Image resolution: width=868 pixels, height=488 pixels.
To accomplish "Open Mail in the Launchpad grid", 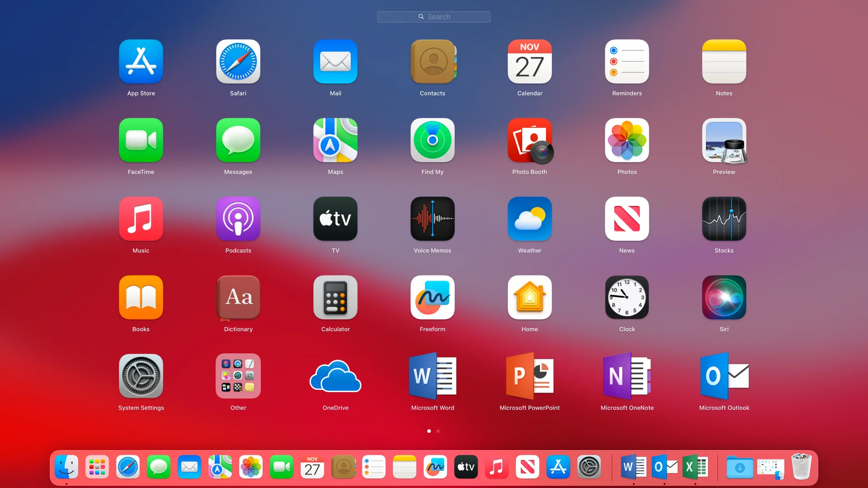I will (335, 61).
